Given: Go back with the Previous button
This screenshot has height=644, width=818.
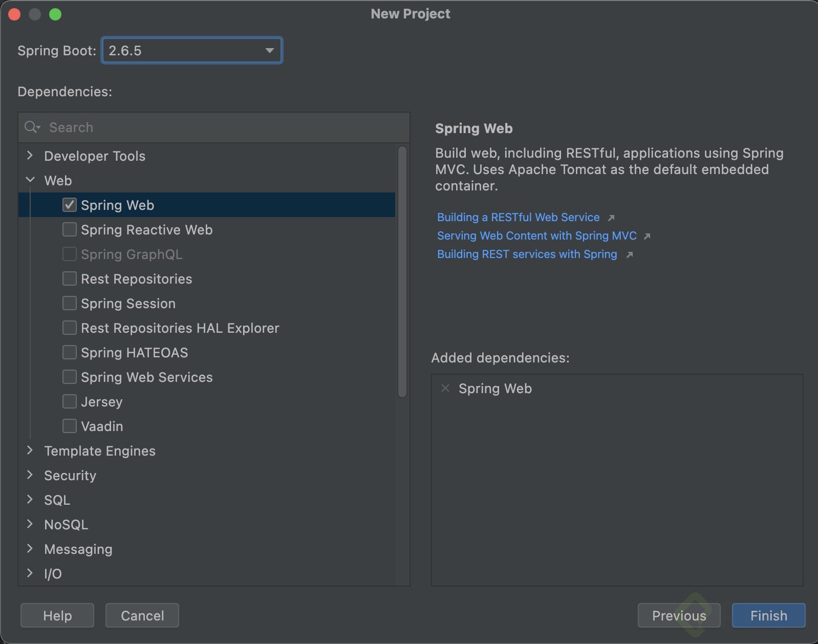Looking at the screenshot, I should tap(679, 615).
